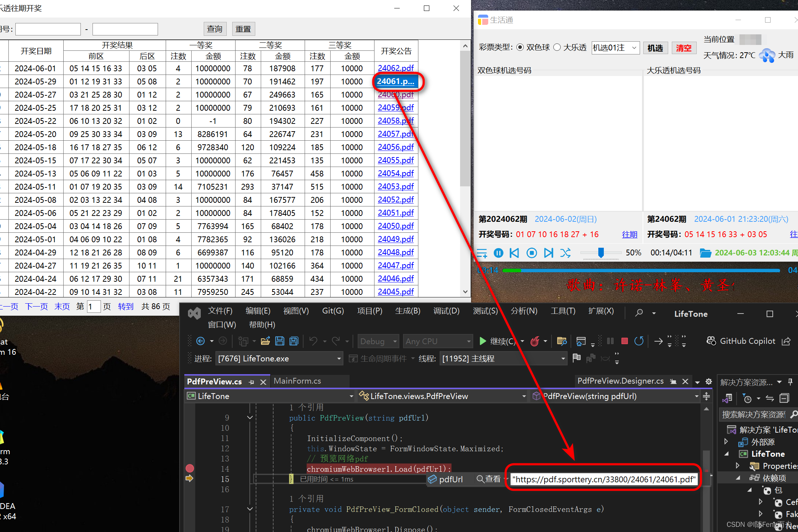This screenshot has height=532, width=798.
Task: Skip to next track in 生活通 player
Action: click(548, 253)
